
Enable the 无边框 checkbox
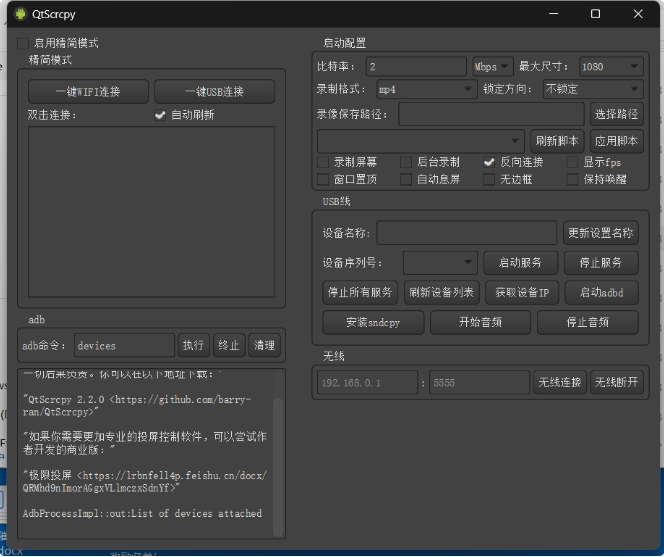point(489,179)
